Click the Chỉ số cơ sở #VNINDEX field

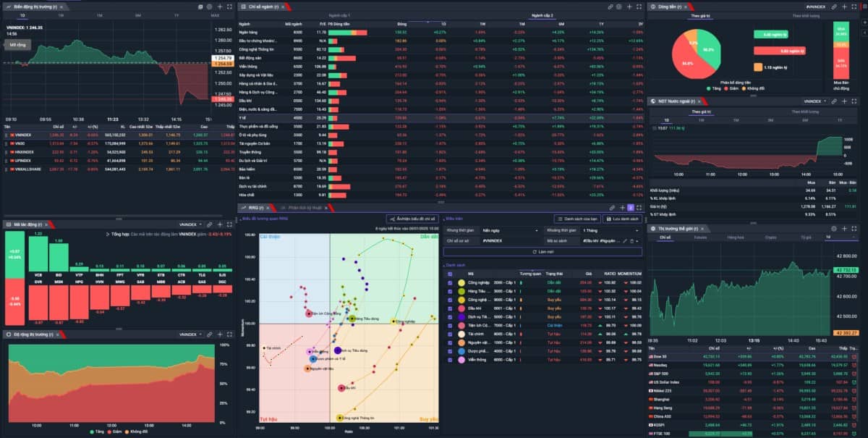[x=511, y=241]
